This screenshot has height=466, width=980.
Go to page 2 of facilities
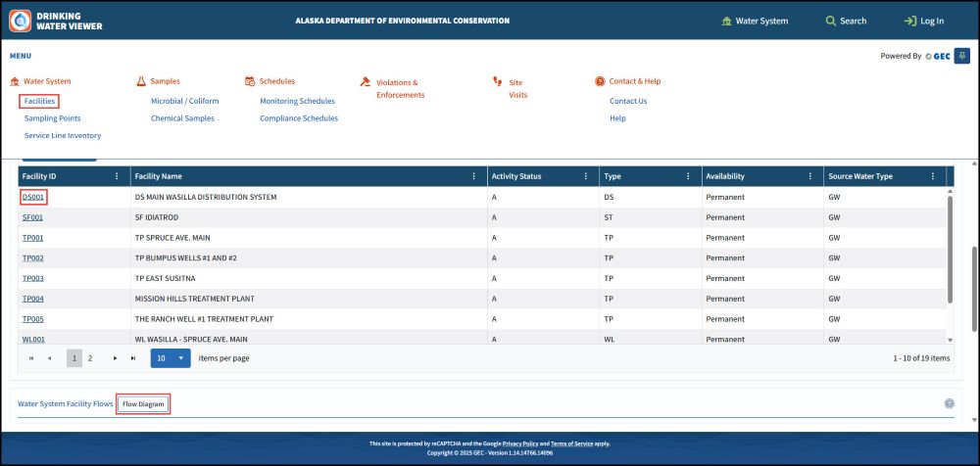(x=90, y=358)
